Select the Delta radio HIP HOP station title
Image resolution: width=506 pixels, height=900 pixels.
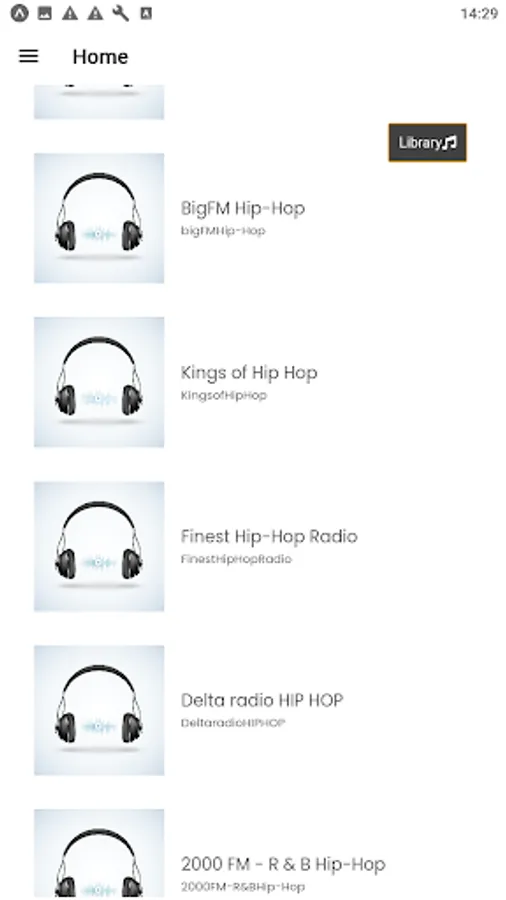tap(262, 700)
